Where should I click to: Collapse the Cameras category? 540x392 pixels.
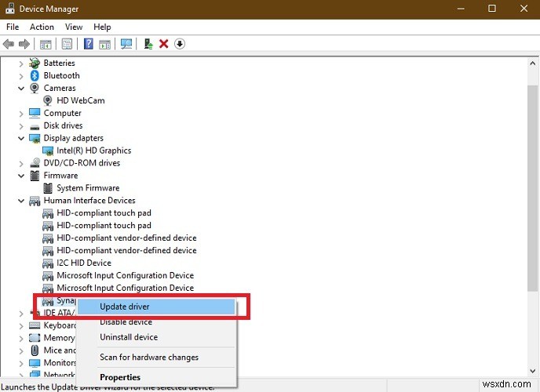[21, 89]
